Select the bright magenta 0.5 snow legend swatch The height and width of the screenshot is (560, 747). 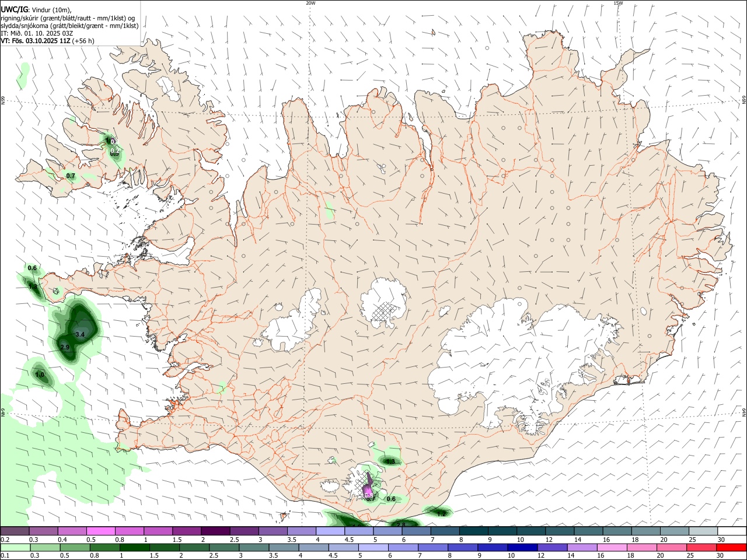pos(100,531)
